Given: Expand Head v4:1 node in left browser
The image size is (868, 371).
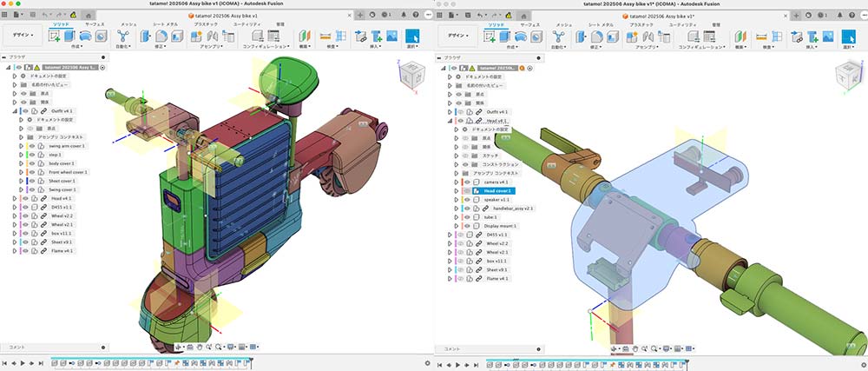Looking at the screenshot, I should point(15,198).
